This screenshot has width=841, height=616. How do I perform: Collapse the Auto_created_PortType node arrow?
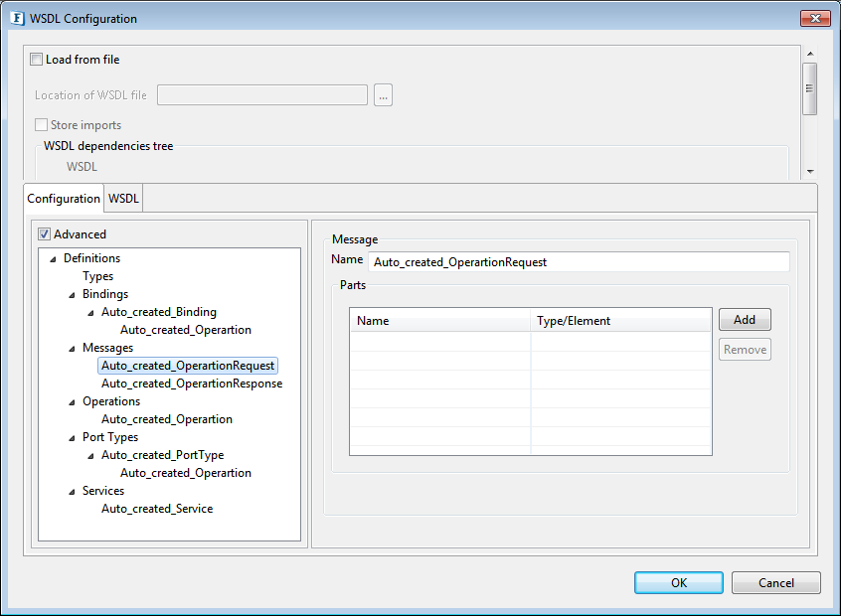tap(90, 456)
